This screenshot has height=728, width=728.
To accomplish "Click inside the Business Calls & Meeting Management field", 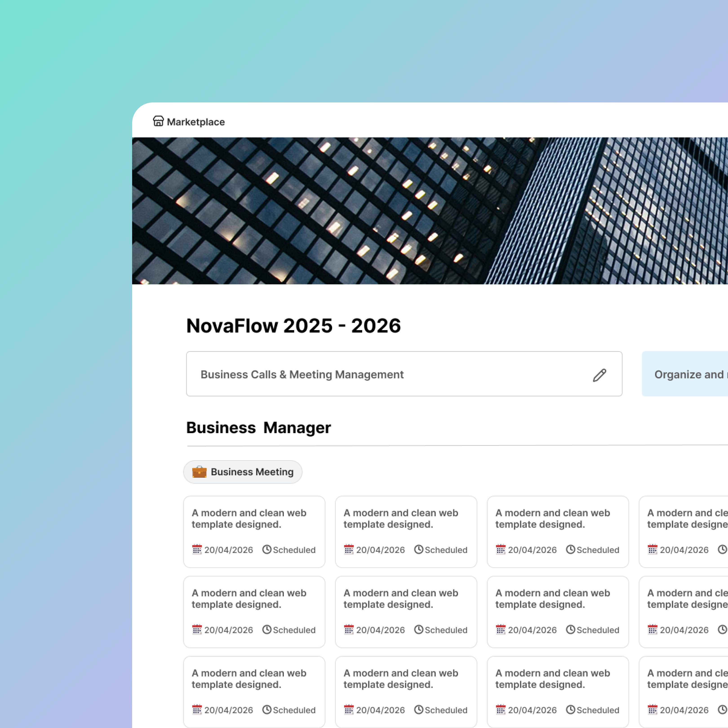I will tap(377, 374).
